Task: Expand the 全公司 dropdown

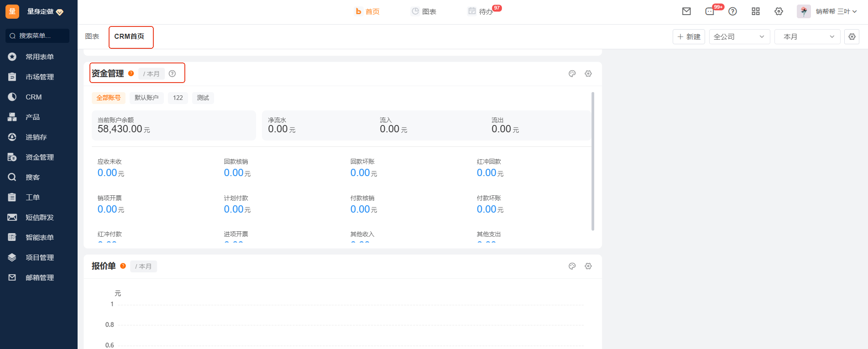Action: [739, 36]
